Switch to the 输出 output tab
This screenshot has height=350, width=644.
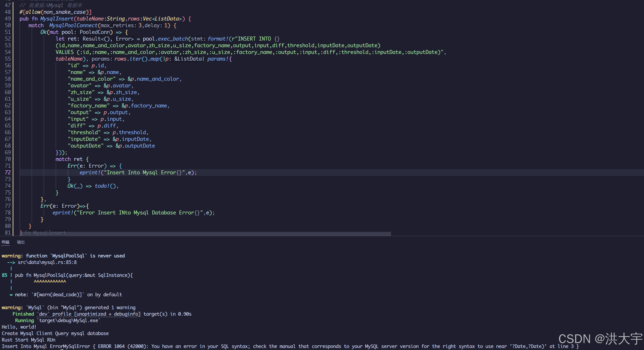click(21, 242)
